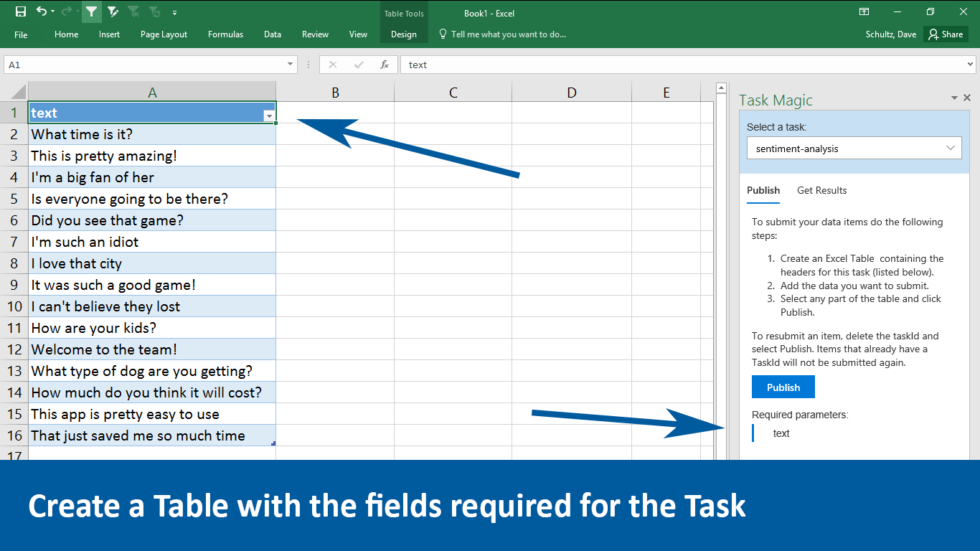Select the cell 'Did you see that game?'
The image size is (980, 551).
click(x=152, y=220)
